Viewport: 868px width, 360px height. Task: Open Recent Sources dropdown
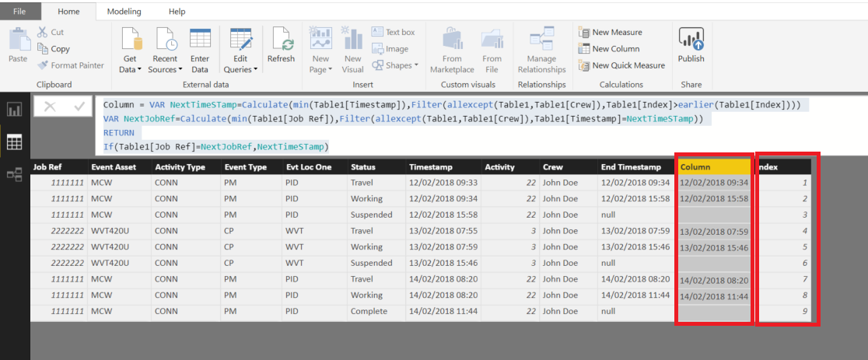click(x=165, y=50)
